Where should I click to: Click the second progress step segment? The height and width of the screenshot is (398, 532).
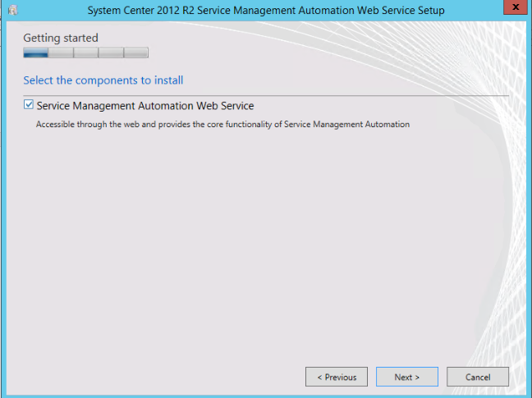click(x=61, y=53)
